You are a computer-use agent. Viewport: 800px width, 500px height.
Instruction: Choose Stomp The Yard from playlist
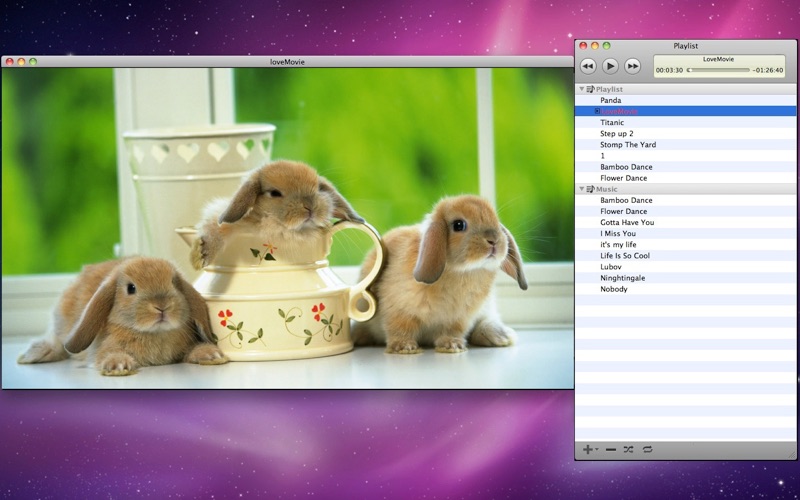628,144
